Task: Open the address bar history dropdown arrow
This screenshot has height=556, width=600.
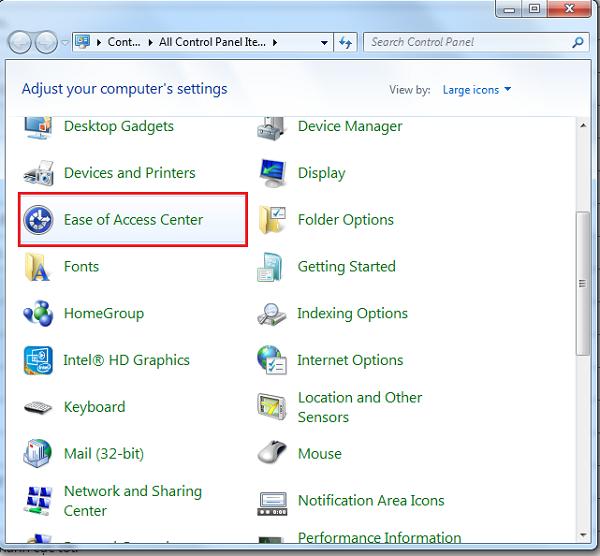Action: pos(324,43)
